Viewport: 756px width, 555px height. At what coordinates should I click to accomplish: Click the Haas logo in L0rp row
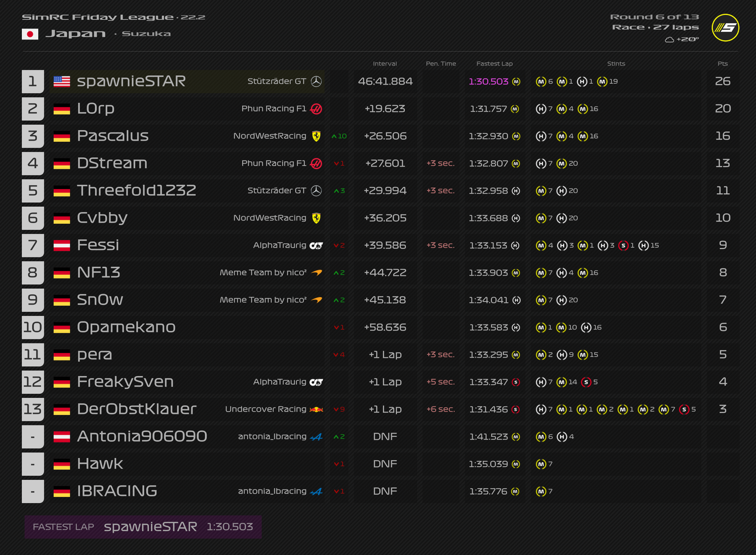pyautogui.click(x=316, y=109)
